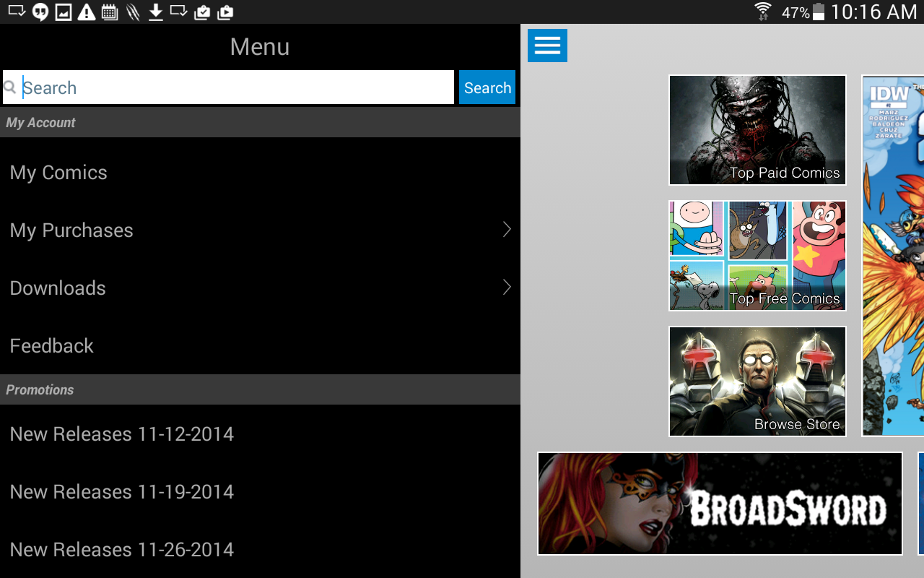
Task: Open My Comics from the menu
Action: [x=260, y=173]
